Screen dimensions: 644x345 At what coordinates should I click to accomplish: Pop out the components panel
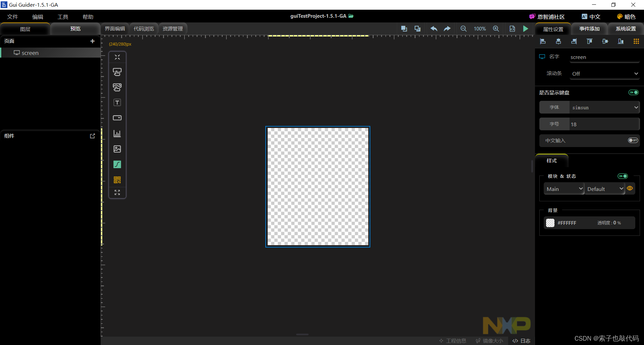tap(93, 136)
